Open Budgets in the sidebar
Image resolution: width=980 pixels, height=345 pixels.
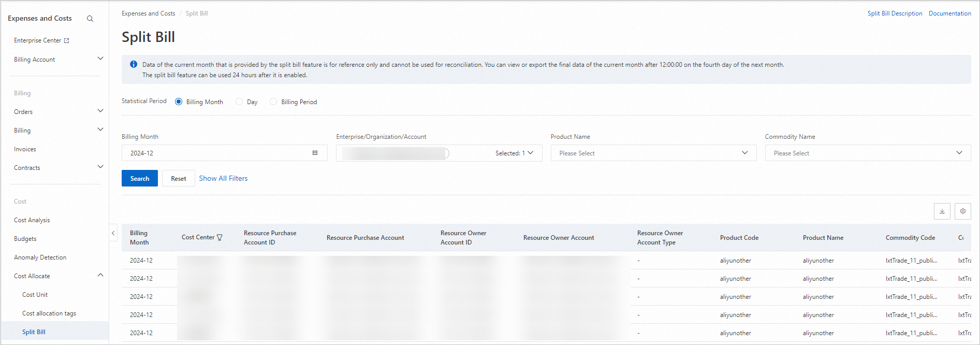[x=25, y=239]
